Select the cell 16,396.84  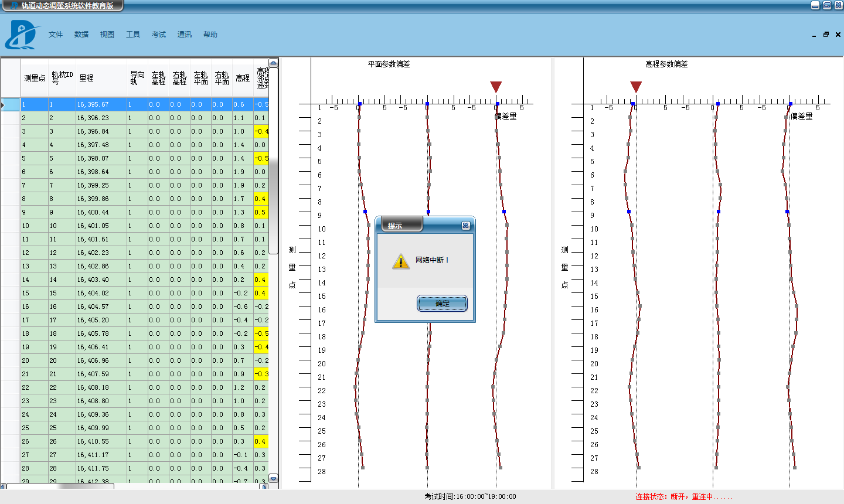point(101,131)
